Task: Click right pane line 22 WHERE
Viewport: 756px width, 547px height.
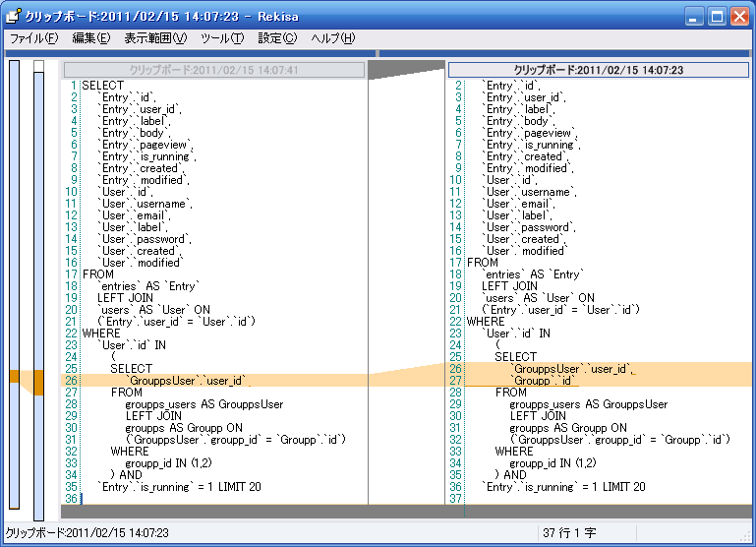Action: point(486,322)
